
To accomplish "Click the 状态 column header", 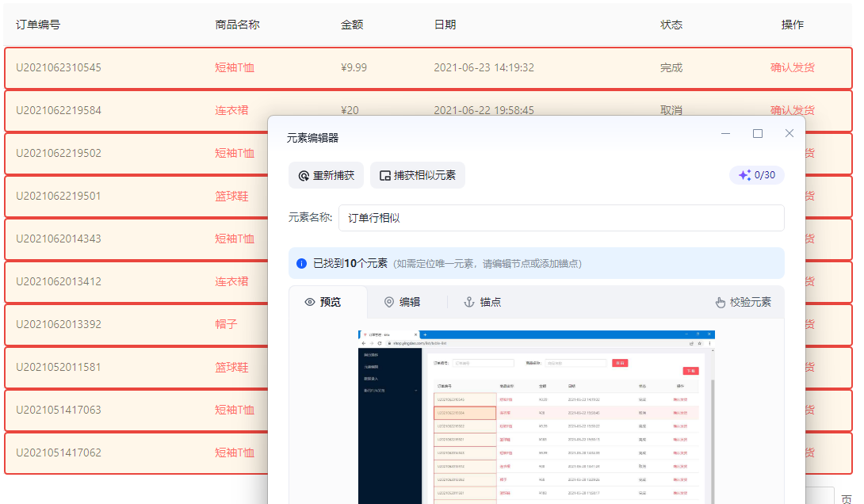I will pos(671,25).
